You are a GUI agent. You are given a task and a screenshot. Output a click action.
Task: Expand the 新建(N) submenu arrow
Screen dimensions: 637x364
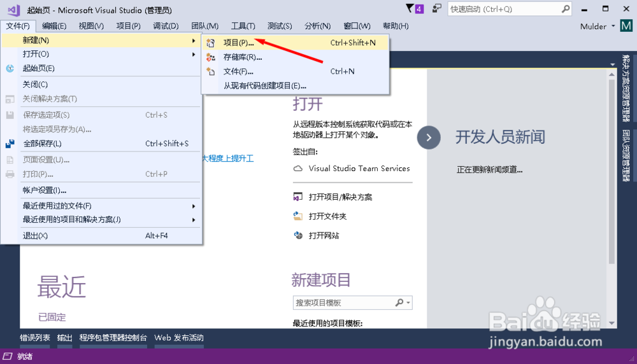[194, 41]
